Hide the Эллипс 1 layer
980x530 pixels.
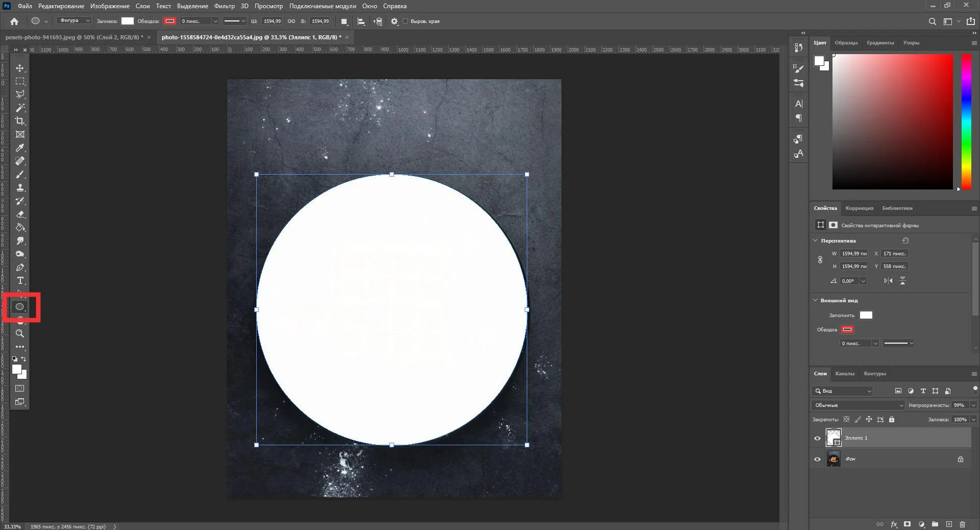pyautogui.click(x=817, y=438)
